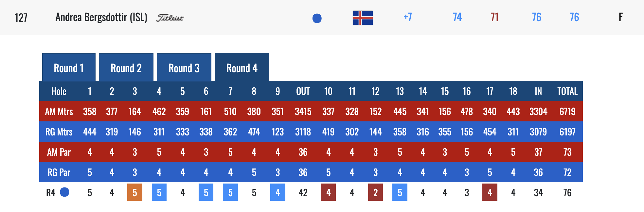
Task: Click the active Round 4 tab
Action: 242,68
